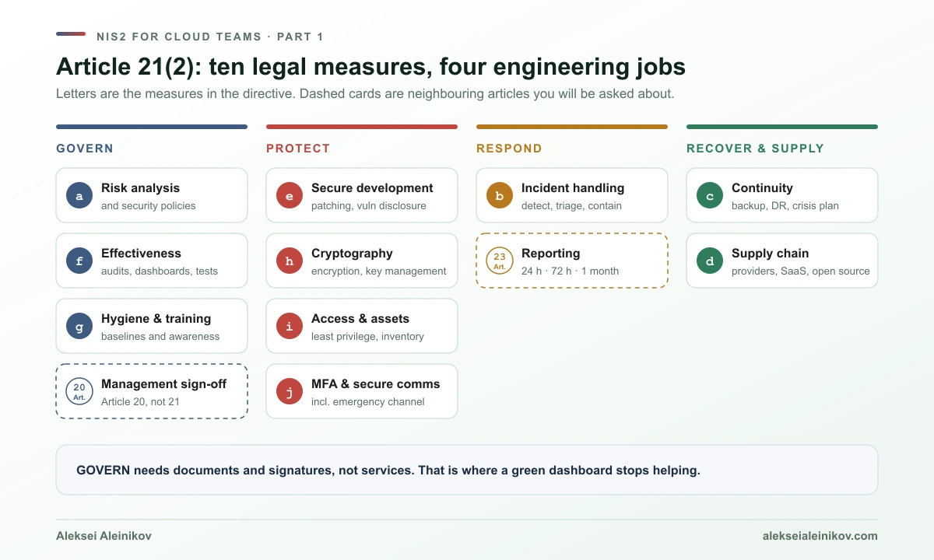Select the 'Management sign-off' card title

(163, 384)
